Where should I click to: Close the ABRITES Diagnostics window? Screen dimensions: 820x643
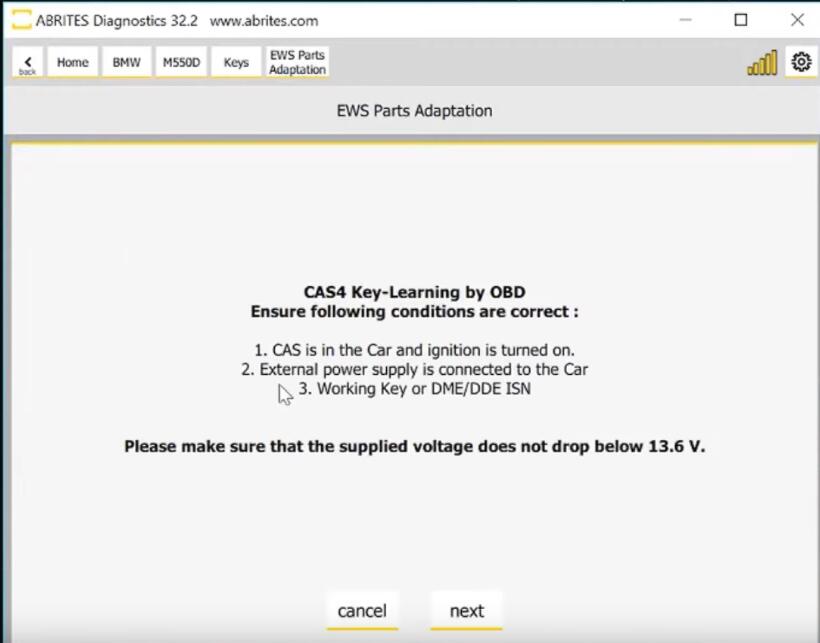coord(797,20)
